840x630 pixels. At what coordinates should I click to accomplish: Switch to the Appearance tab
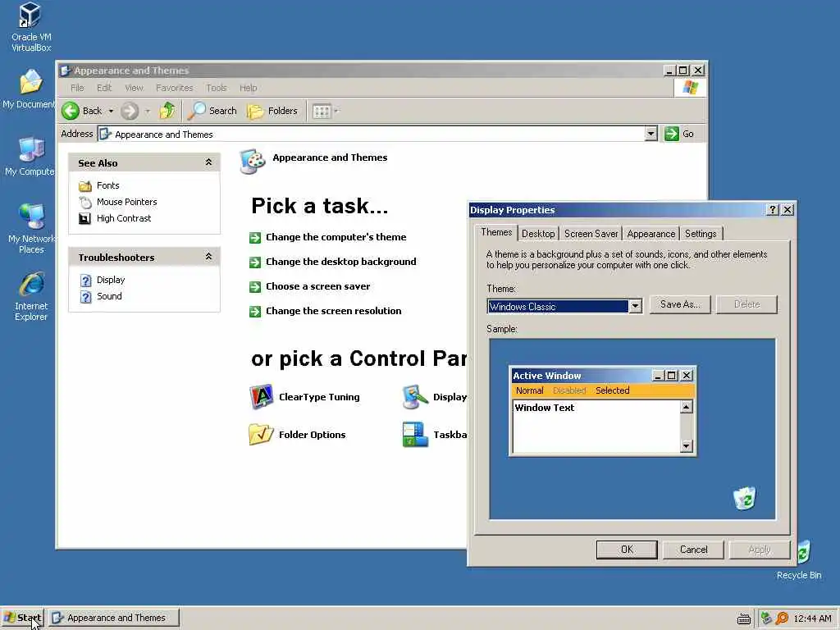pyautogui.click(x=651, y=234)
